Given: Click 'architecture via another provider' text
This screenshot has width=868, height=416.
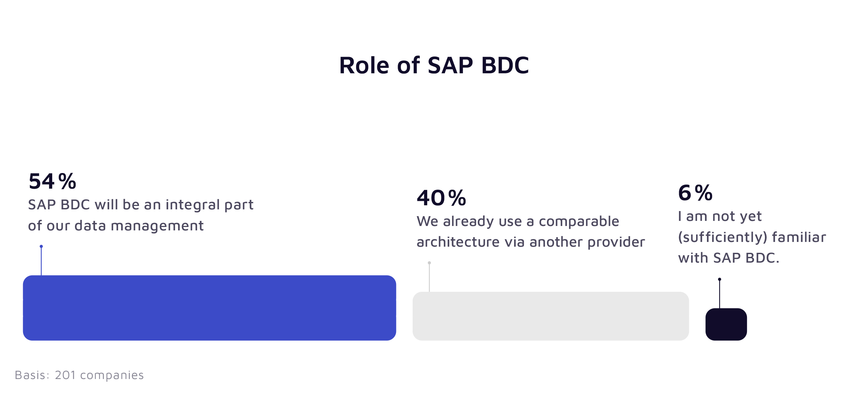Looking at the screenshot, I should 531,242.
